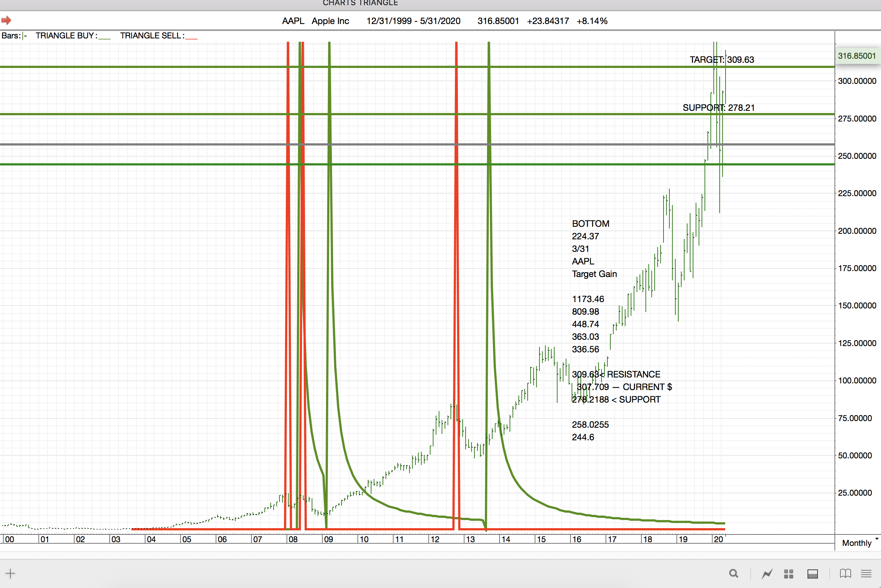
Task: Expand the Monthly period dropdown
Action: pos(856,543)
